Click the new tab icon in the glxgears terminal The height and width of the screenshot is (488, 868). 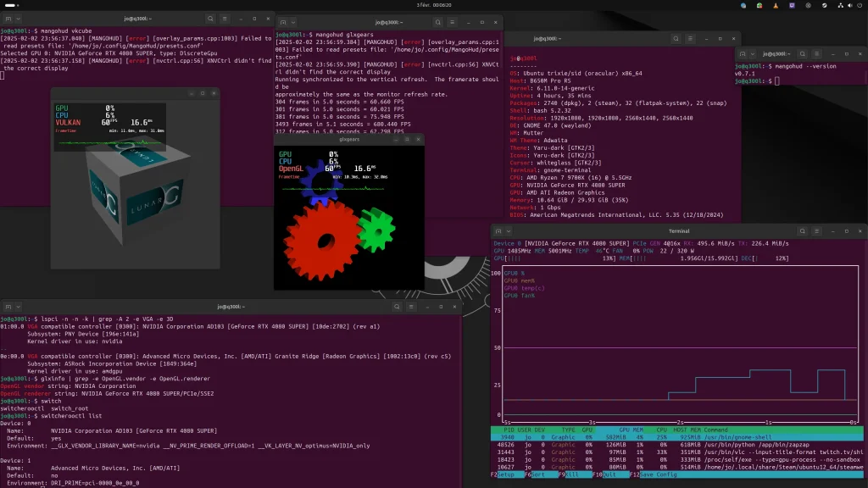tap(283, 23)
